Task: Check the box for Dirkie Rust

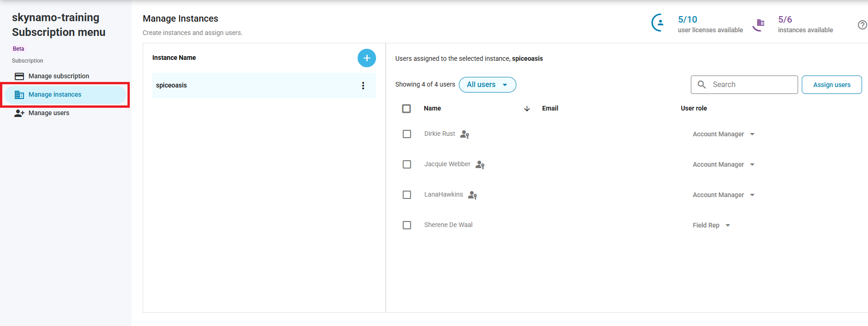Action: [x=407, y=134]
